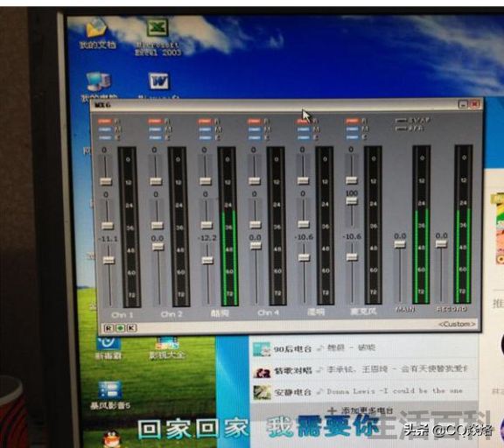Minimize the MX6 mixer window
The width and height of the screenshot is (504, 448).
coord(463,104)
